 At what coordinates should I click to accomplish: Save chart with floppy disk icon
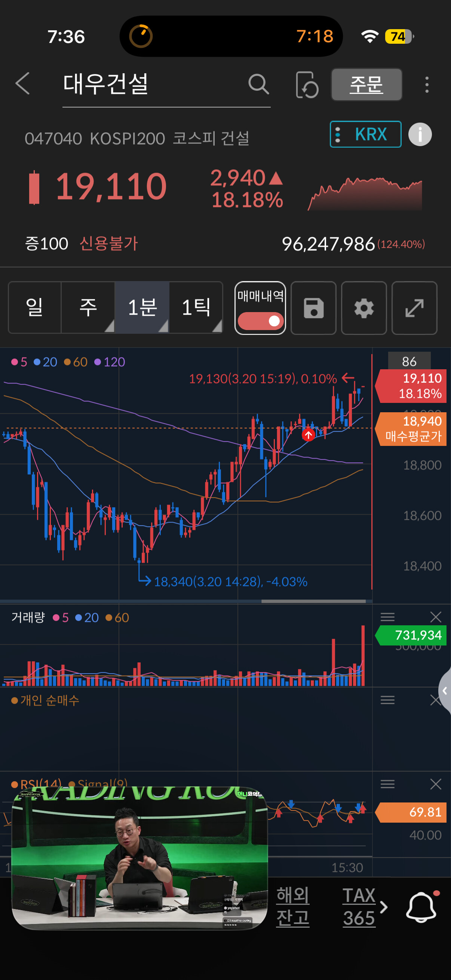click(x=313, y=308)
